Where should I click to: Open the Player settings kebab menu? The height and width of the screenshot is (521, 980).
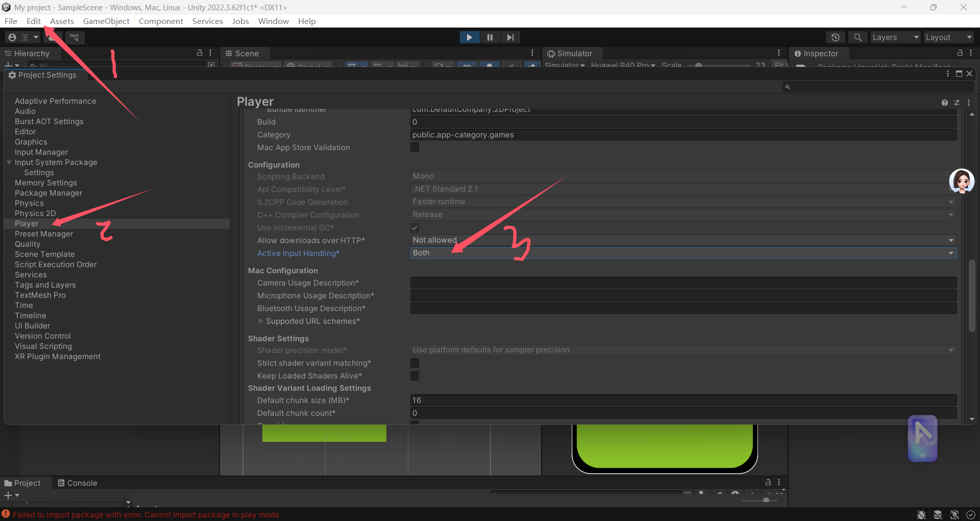pyautogui.click(x=969, y=103)
